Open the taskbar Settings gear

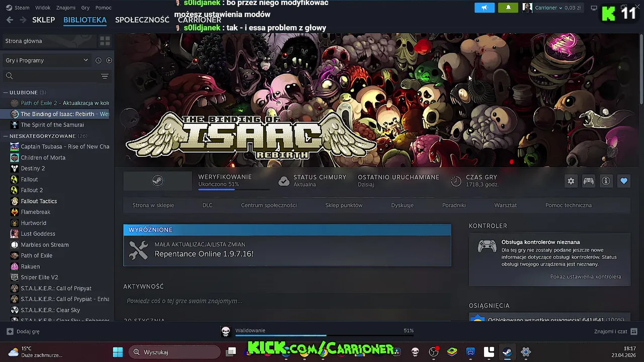point(526,352)
